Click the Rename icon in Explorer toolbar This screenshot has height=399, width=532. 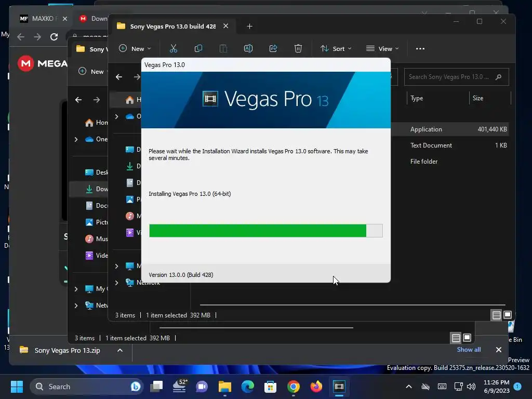(x=248, y=48)
